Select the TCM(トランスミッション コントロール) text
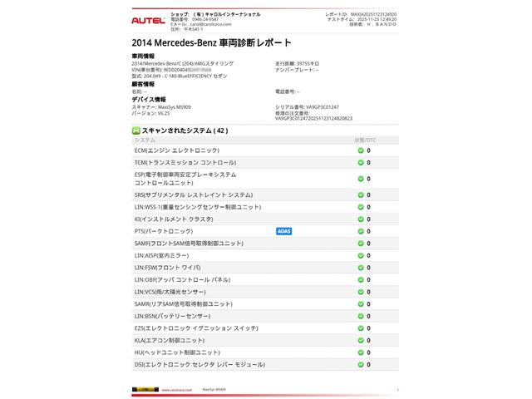The height and width of the screenshot is (399, 532). click(185, 163)
